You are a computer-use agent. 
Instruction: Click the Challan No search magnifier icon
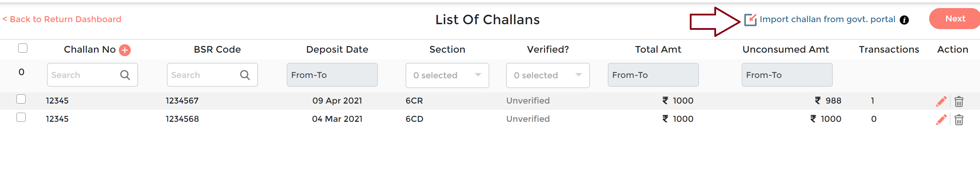tap(125, 75)
